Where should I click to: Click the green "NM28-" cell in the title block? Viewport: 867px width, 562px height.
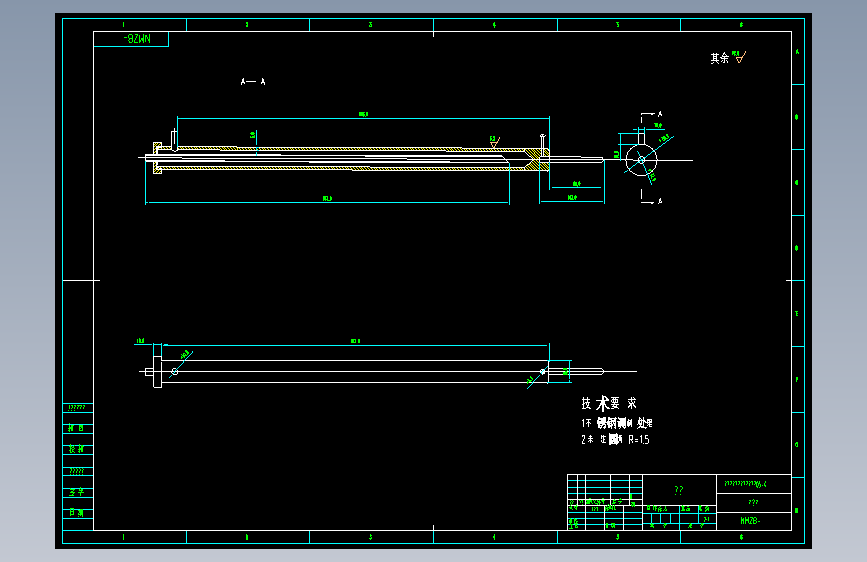(x=754, y=521)
